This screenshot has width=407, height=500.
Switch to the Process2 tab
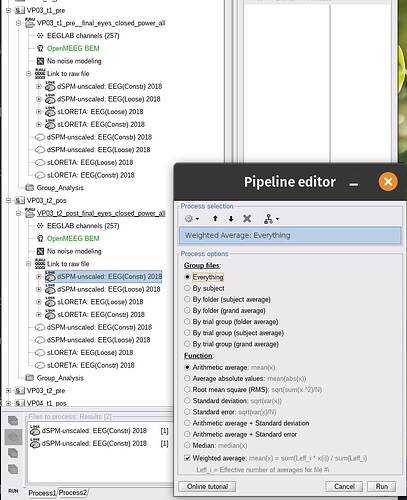pos(73,493)
